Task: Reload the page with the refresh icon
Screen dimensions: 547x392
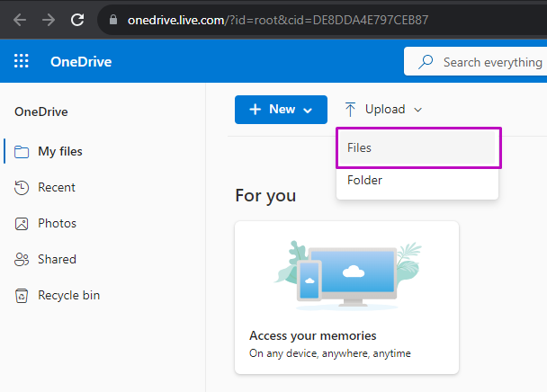Action: tap(77, 20)
